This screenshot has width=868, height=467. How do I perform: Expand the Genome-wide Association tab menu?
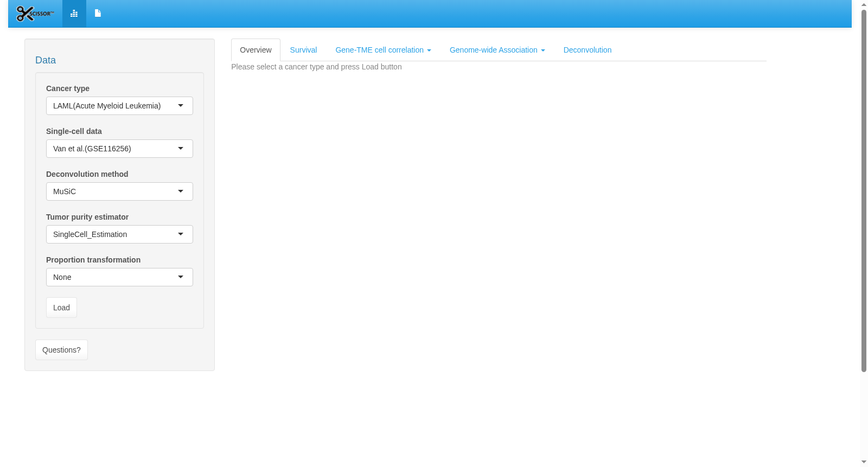[497, 50]
